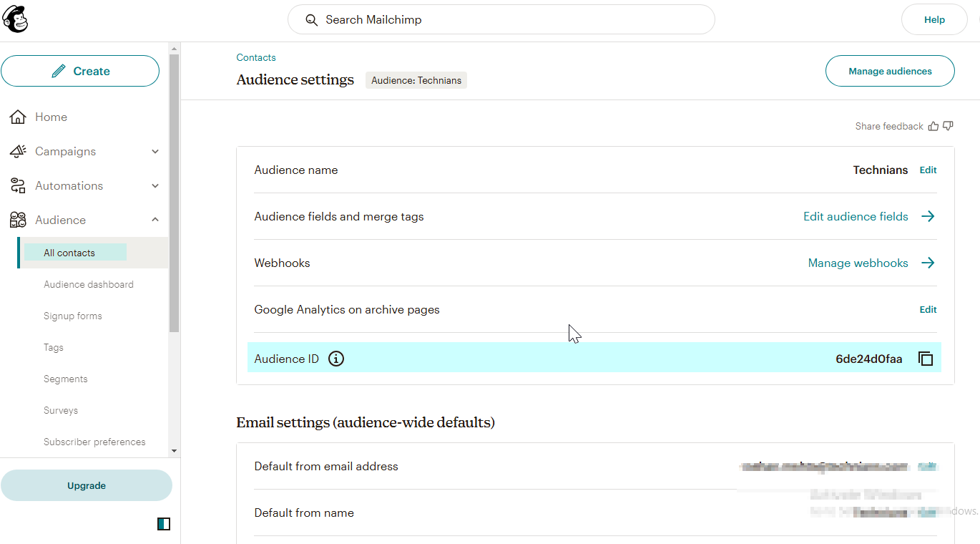Open Surveys in the sidebar
This screenshot has width=980, height=544.
pos(61,410)
